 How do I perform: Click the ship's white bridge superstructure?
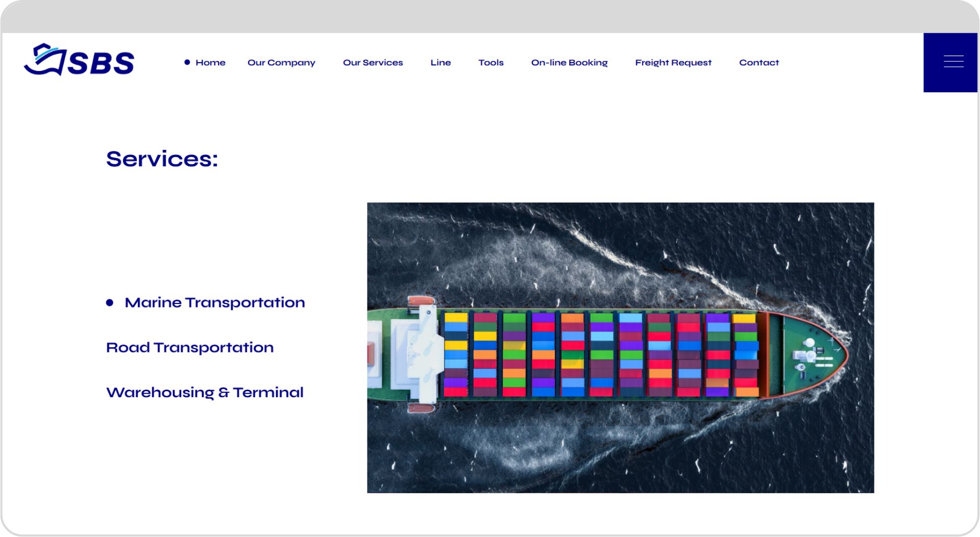419,353
